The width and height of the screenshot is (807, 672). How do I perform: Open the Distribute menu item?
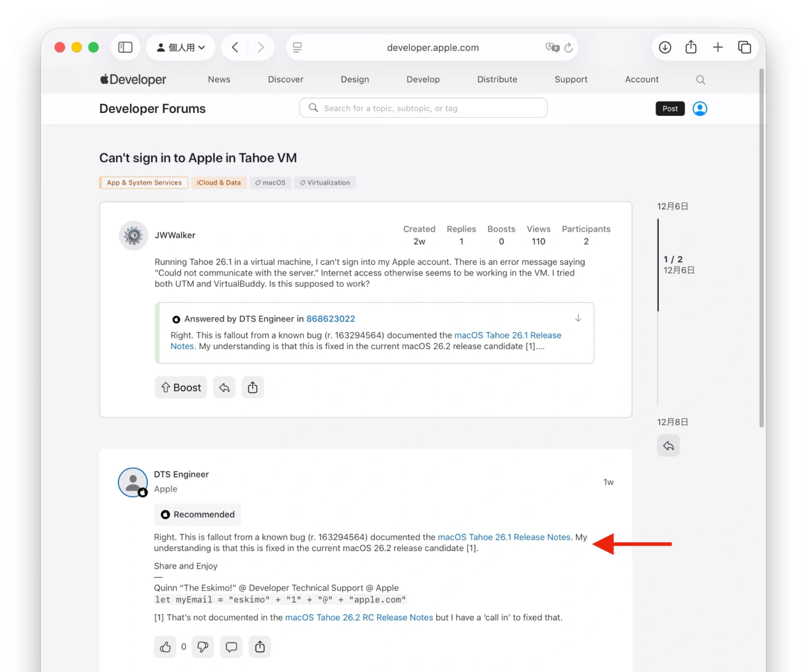click(x=497, y=79)
